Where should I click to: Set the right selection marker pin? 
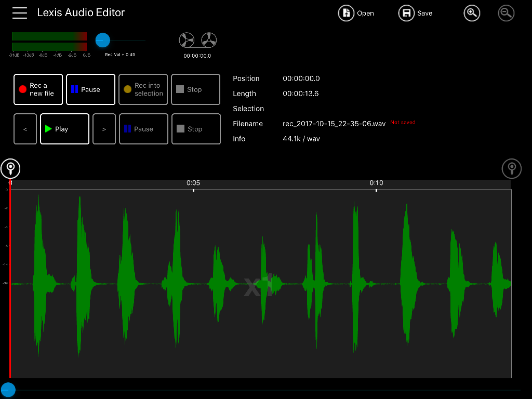click(x=512, y=169)
